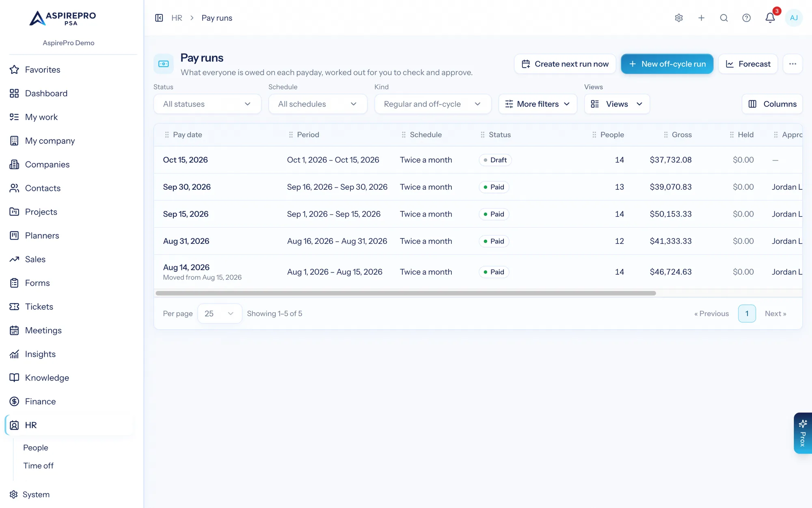
Task: Click Next » pagination link
Action: (x=775, y=314)
